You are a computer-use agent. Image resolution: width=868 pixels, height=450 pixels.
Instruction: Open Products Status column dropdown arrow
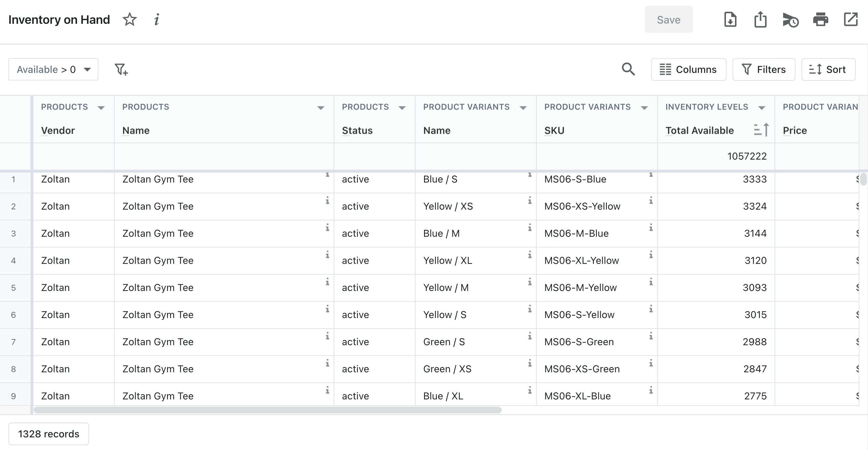[x=402, y=108]
